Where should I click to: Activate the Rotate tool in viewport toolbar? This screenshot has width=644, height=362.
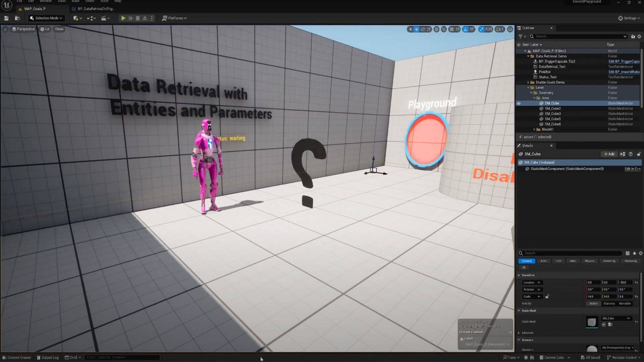(x=423, y=29)
